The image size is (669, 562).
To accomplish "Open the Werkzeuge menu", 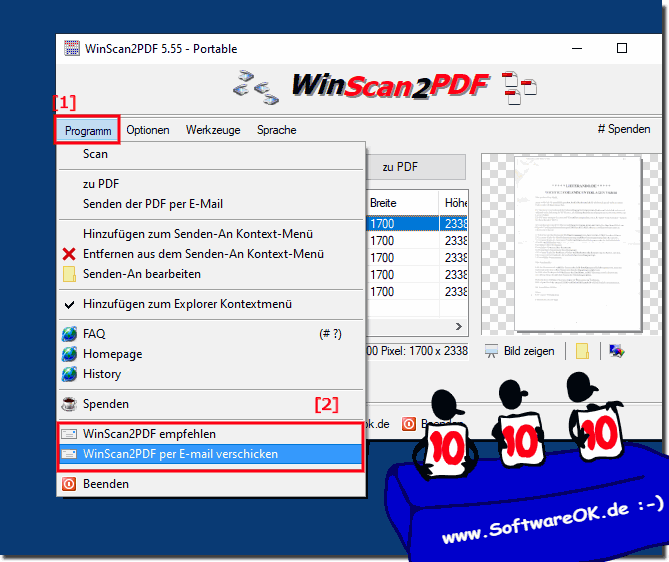I will pyautogui.click(x=213, y=130).
